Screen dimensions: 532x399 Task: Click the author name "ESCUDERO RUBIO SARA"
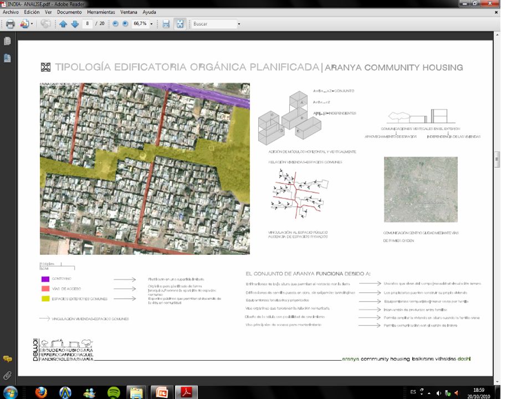tap(66, 350)
